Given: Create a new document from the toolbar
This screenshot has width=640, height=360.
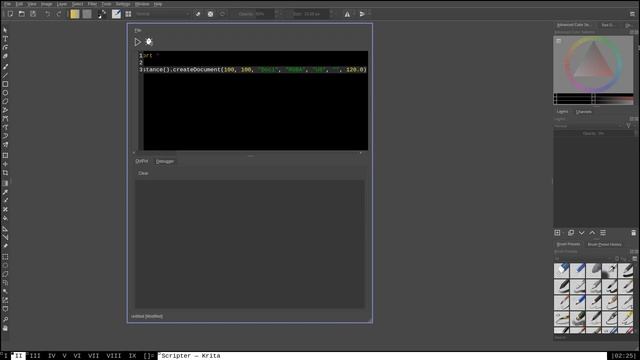Looking at the screenshot, I should point(10,14).
